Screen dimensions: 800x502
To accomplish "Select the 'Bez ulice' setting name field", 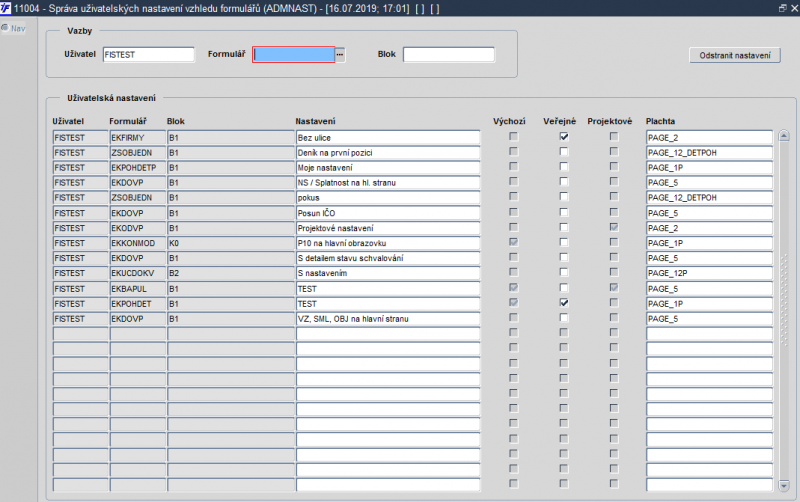I will 387,137.
